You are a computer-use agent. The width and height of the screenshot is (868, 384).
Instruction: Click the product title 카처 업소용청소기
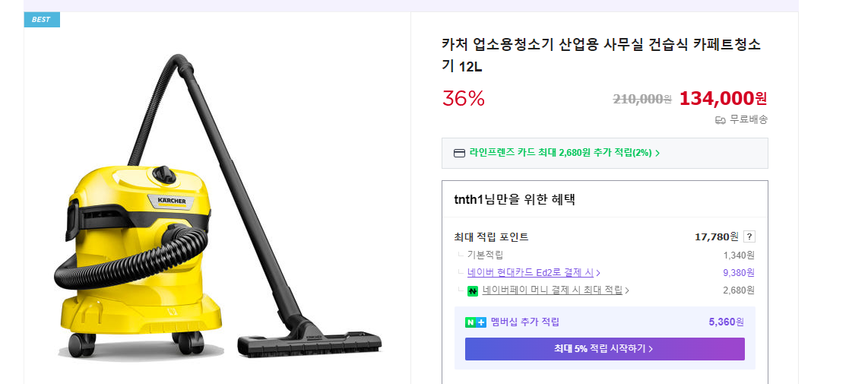click(600, 55)
